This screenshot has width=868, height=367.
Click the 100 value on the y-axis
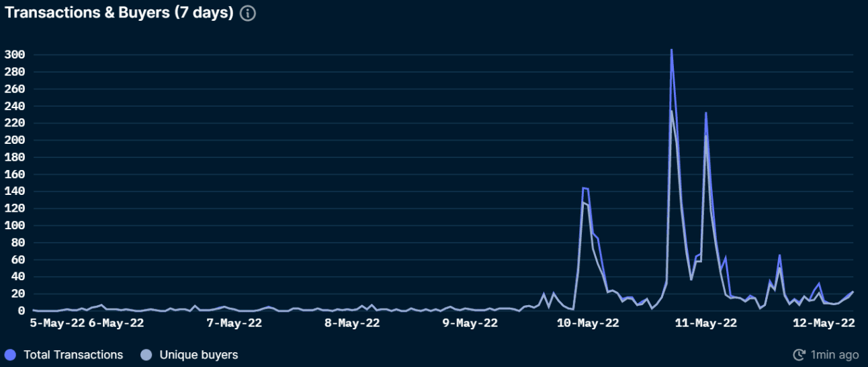(x=14, y=226)
